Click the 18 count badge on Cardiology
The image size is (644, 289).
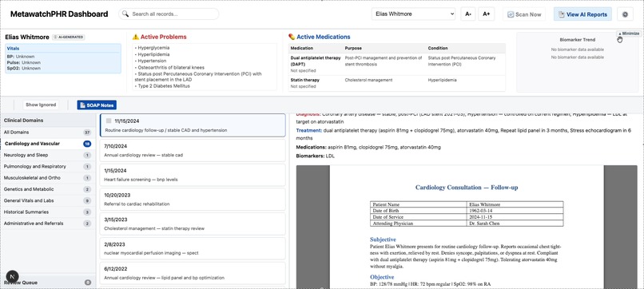(x=87, y=144)
